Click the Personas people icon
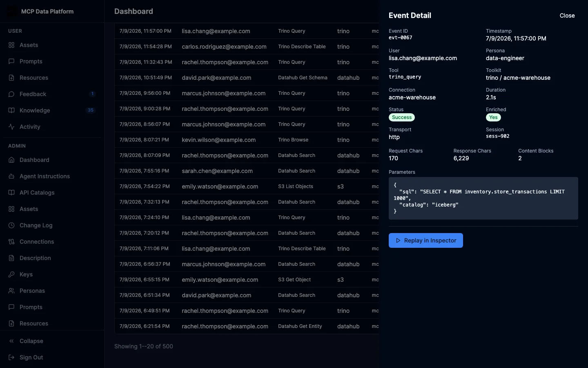Image resolution: width=588 pixels, height=368 pixels. [x=11, y=291]
